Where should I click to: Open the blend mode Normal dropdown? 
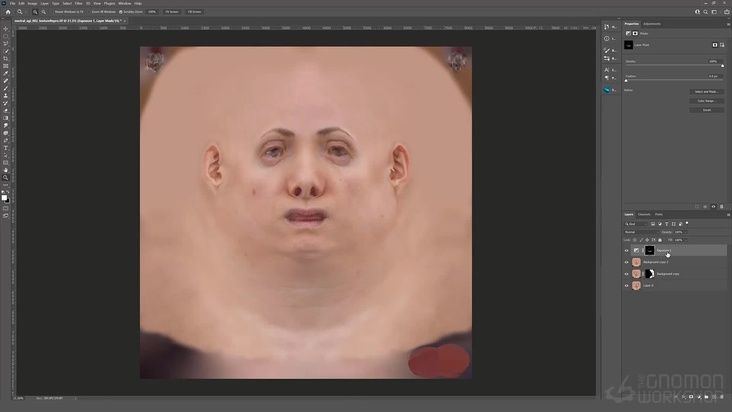click(641, 232)
